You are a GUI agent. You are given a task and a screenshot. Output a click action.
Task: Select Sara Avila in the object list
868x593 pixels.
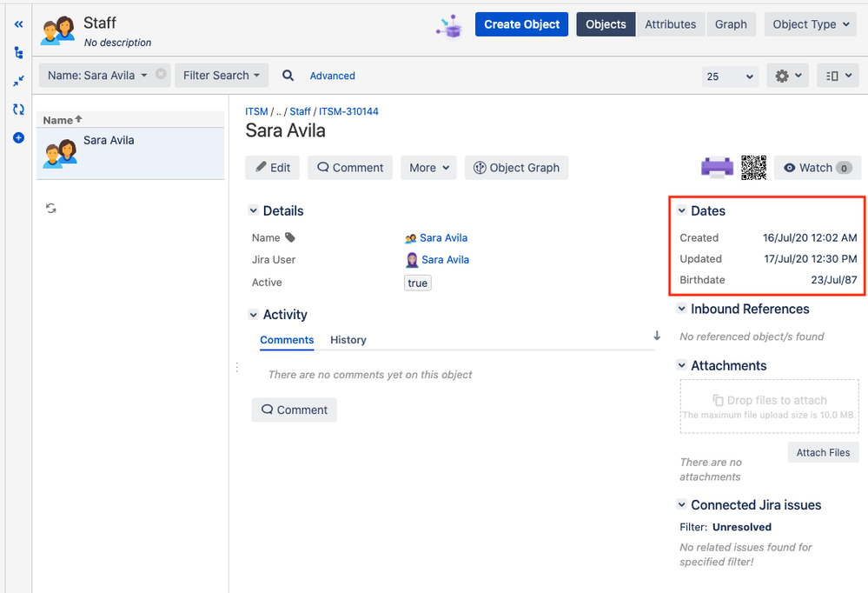click(130, 154)
